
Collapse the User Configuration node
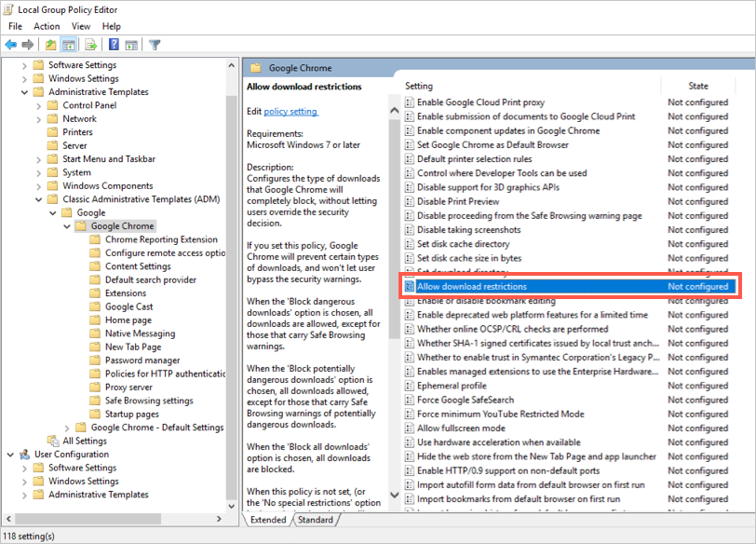pyautogui.click(x=10, y=455)
